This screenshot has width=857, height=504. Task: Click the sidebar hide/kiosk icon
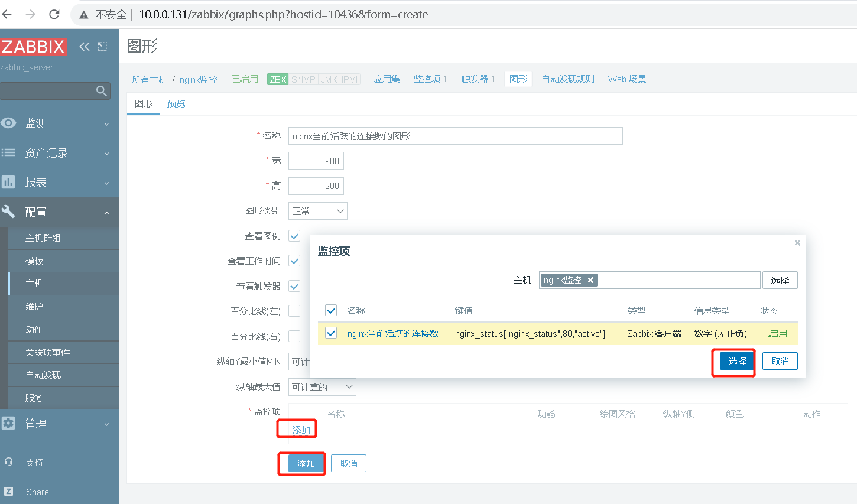pyautogui.click(x=102, y=47)
